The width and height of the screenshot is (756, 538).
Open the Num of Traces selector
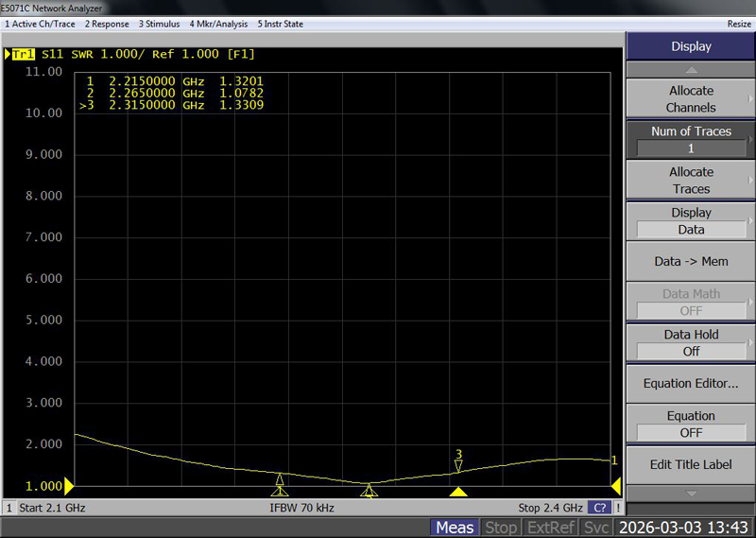tap(691, 140)
